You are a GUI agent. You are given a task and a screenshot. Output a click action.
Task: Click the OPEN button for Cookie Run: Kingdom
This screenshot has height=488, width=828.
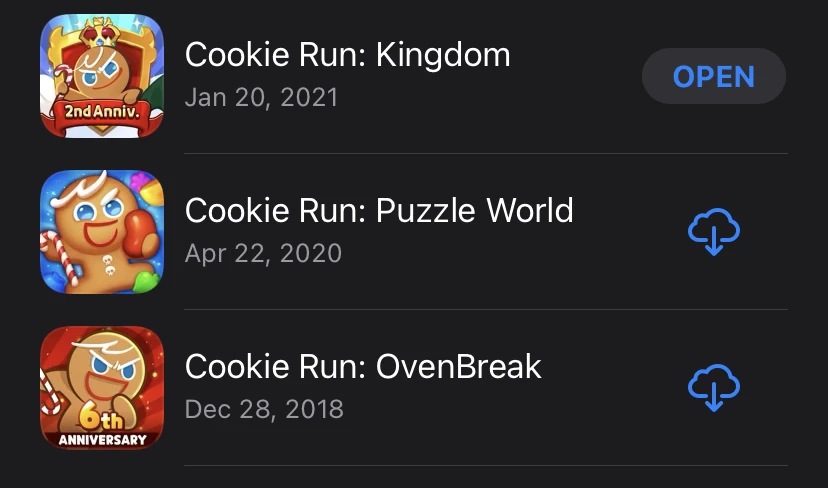click(714, 76)
